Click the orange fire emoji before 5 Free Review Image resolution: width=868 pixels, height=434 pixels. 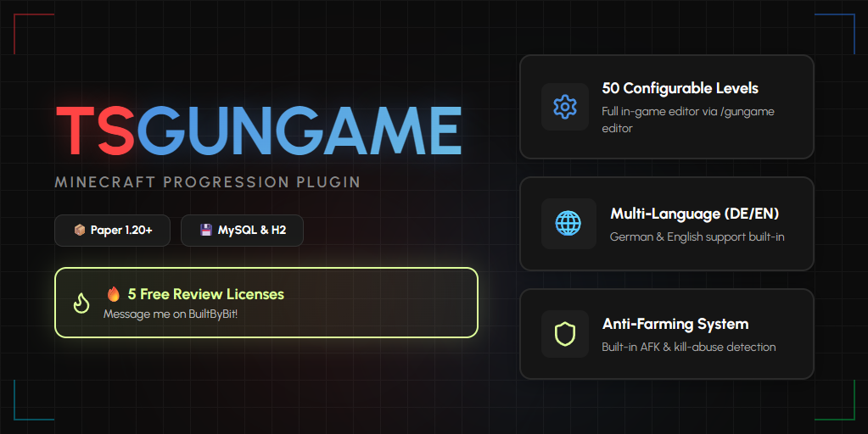click(114, 294)
